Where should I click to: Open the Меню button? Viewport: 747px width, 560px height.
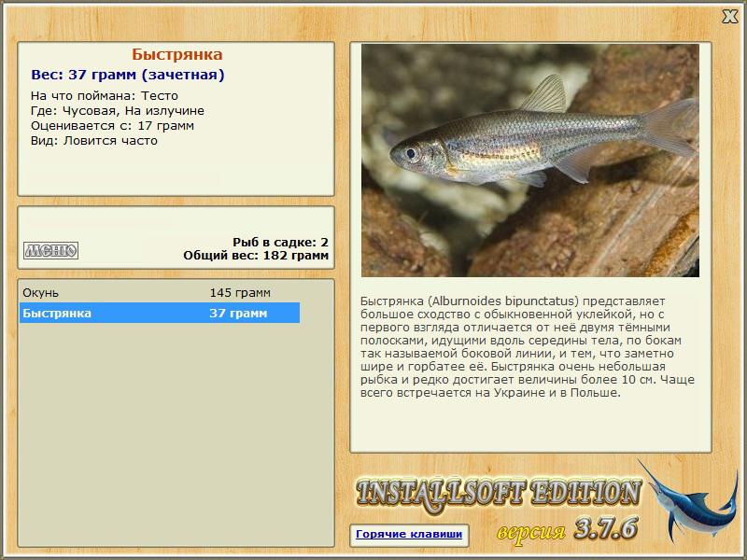51,250
